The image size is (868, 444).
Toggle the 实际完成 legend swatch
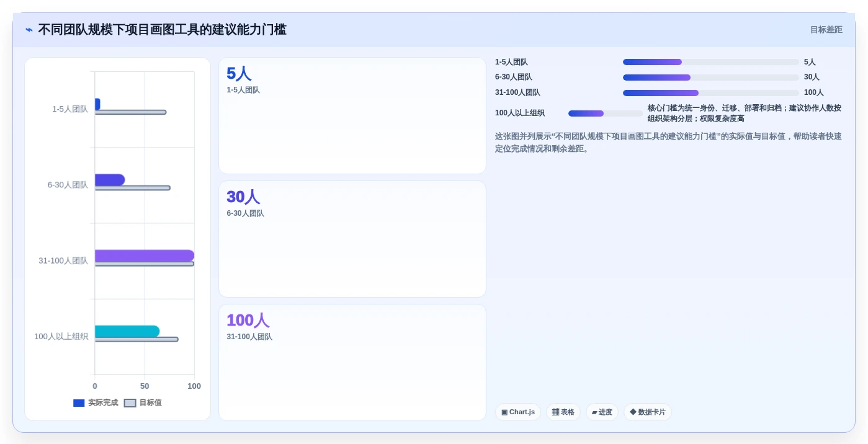(79, 403)
